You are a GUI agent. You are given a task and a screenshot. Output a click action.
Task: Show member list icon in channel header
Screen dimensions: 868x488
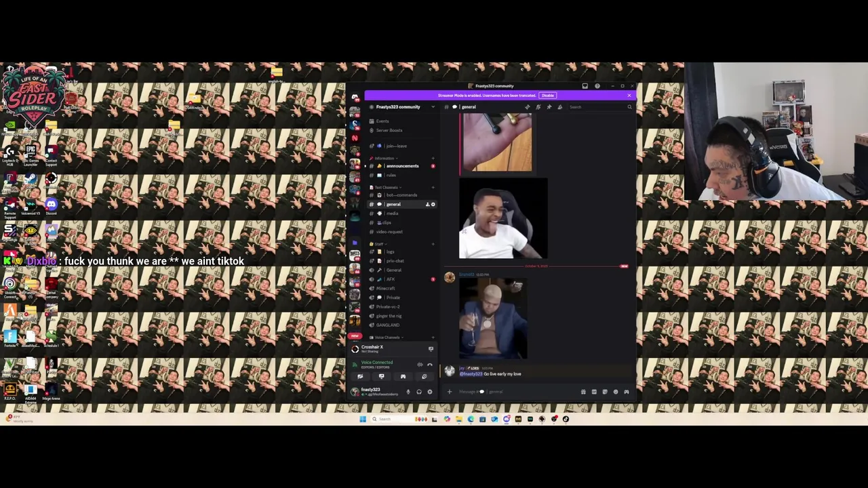[559, 107]
